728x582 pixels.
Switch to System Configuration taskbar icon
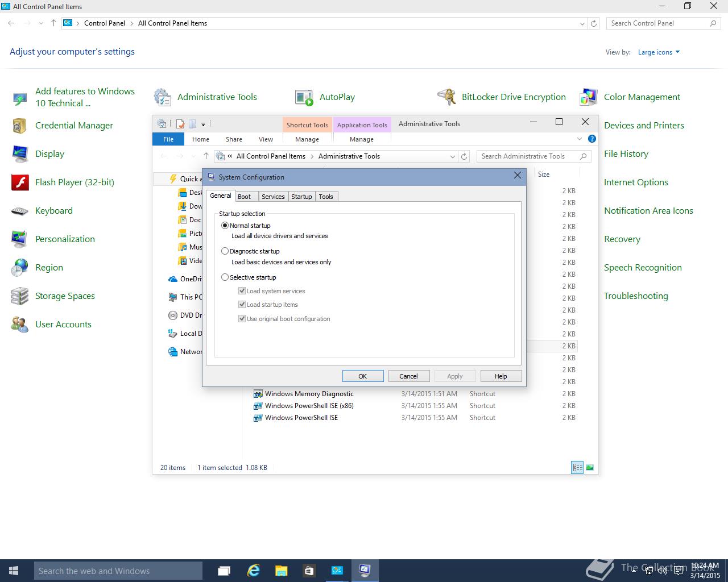(x=365, y=571)
